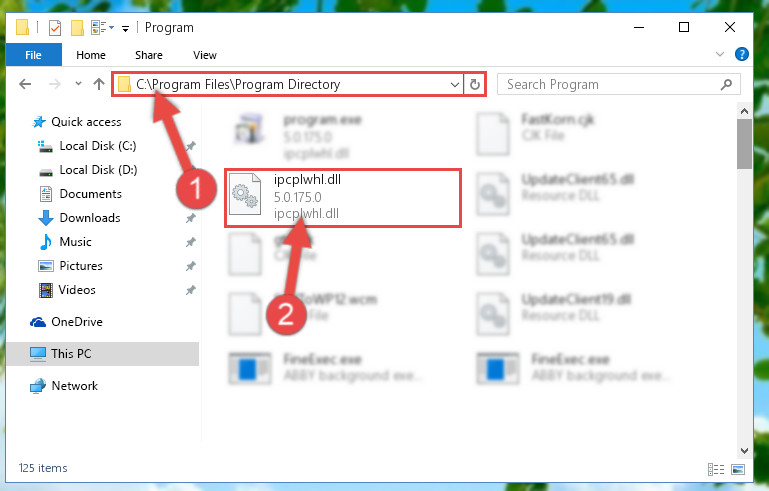The width and height of the screenshot is (769, 491).
Task: Open Documents in the sidebar
Action: point(90,194)
